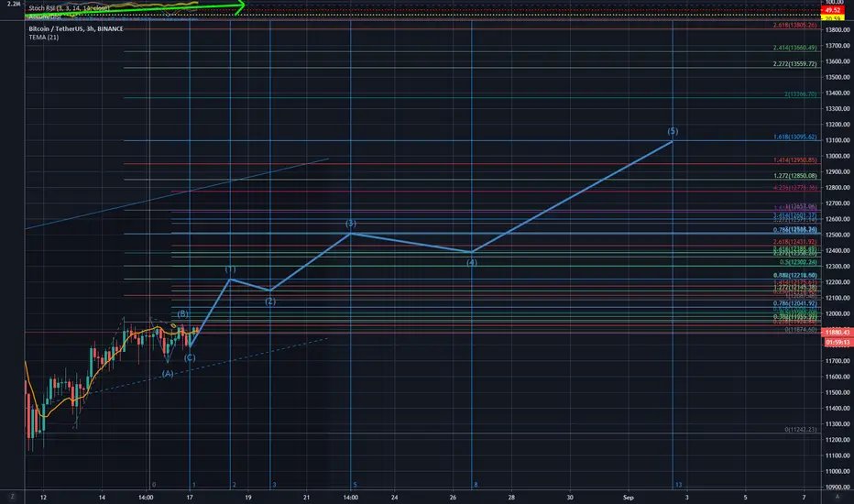854x504 pixels.
Task: Click the Fib time zone 2 marker
Action: click(235, 485)
